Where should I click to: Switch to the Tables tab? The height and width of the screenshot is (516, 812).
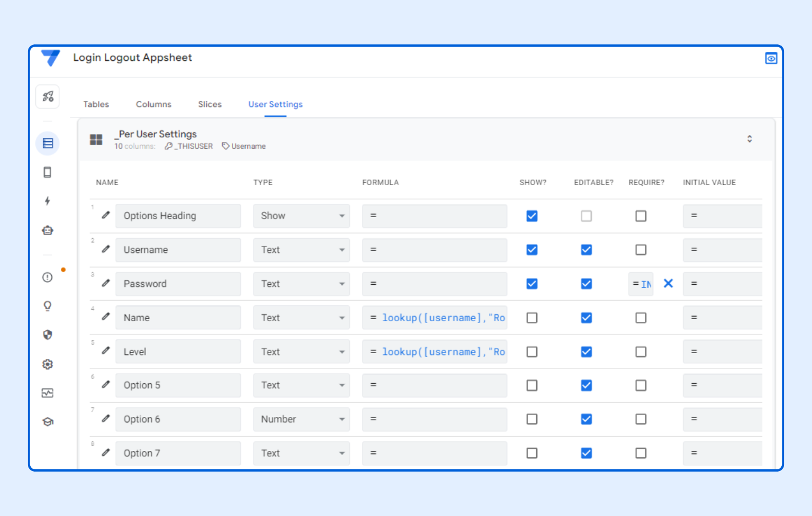pos(96,104)
